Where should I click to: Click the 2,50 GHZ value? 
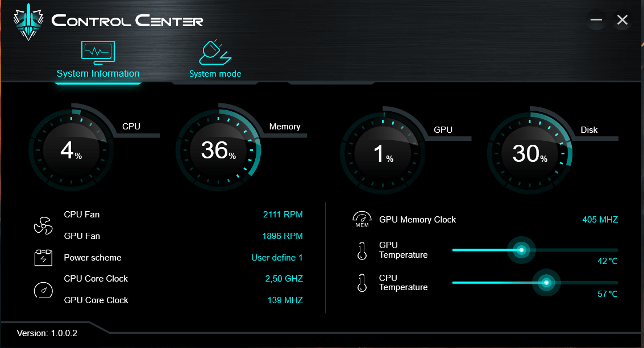[284, 279]
